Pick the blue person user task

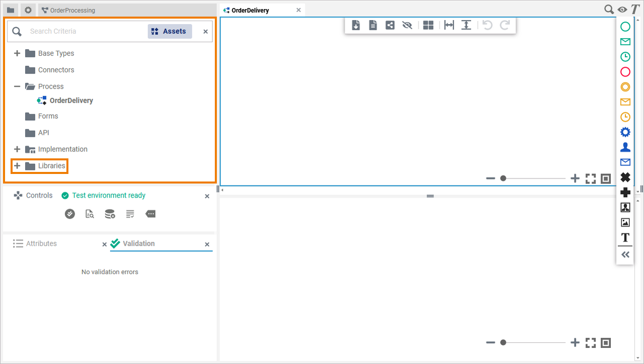click(625, 147)
